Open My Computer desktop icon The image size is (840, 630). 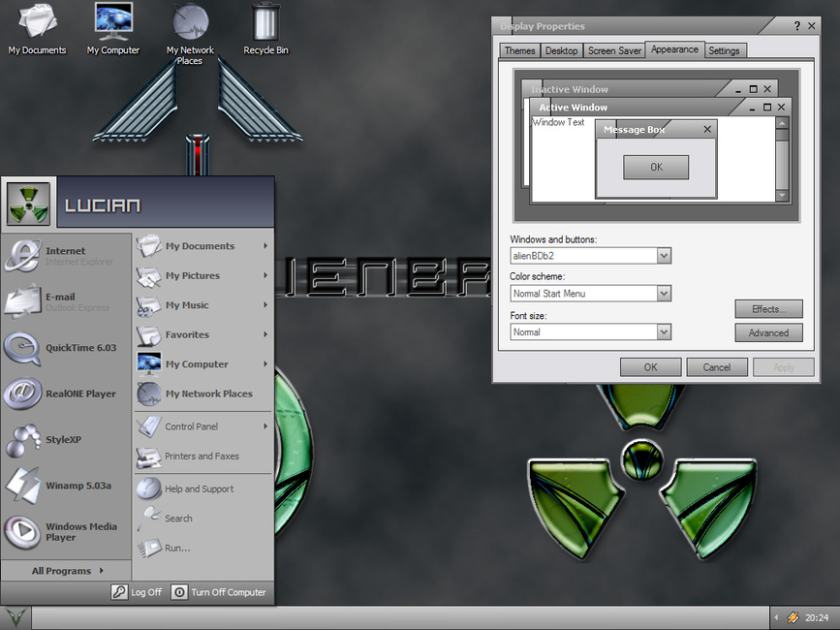tap(113, 28)
